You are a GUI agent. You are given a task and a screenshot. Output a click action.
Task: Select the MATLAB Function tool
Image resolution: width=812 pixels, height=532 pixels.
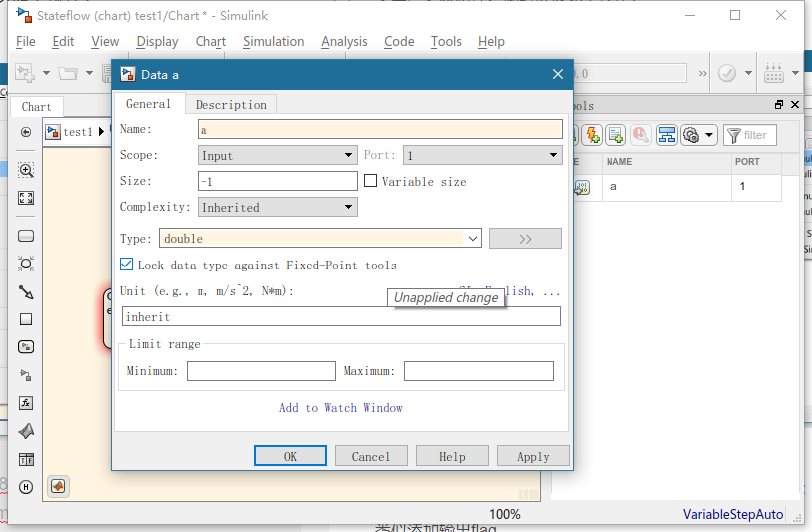[x=26, y=431]
